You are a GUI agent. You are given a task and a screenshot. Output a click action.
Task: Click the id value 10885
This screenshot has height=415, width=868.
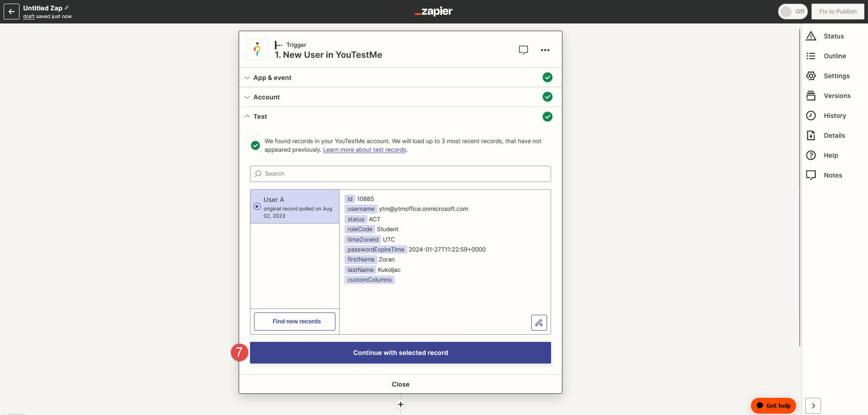pyautogui.click(x=365, y=199)
